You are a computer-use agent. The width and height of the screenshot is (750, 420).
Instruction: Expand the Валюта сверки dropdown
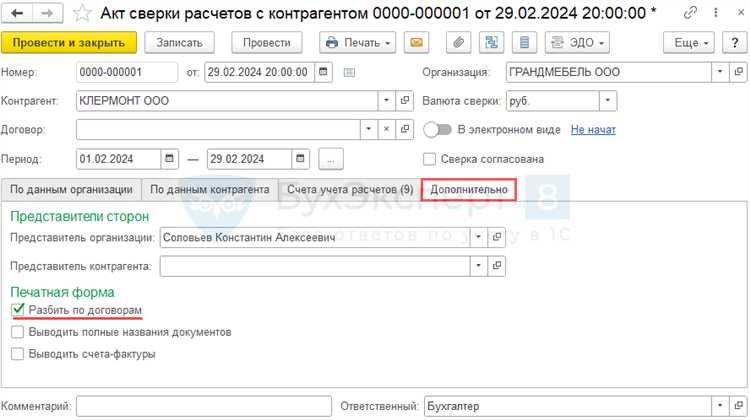(608, 101)
